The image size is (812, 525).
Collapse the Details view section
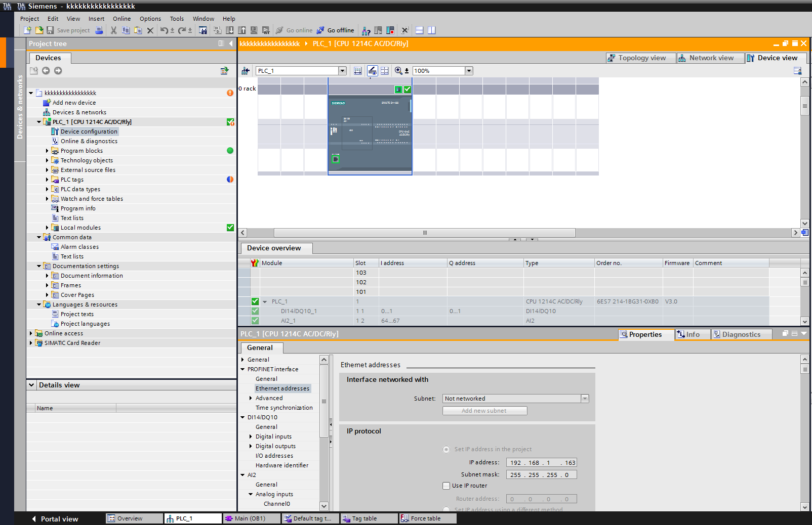[x=31, y=385]
